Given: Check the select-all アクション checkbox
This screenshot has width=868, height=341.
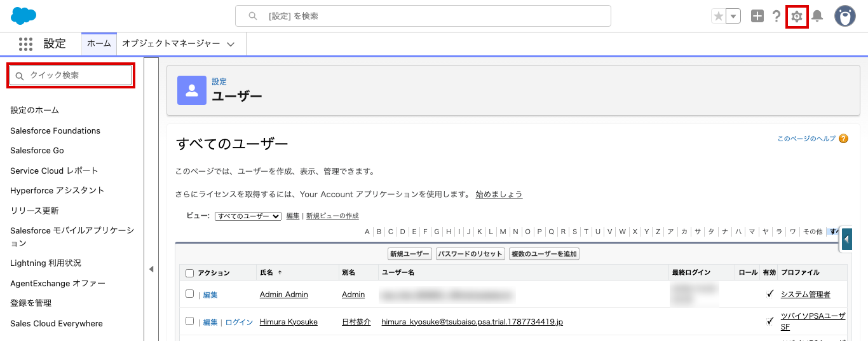Looking at the screenshot, I should point(189,273).
